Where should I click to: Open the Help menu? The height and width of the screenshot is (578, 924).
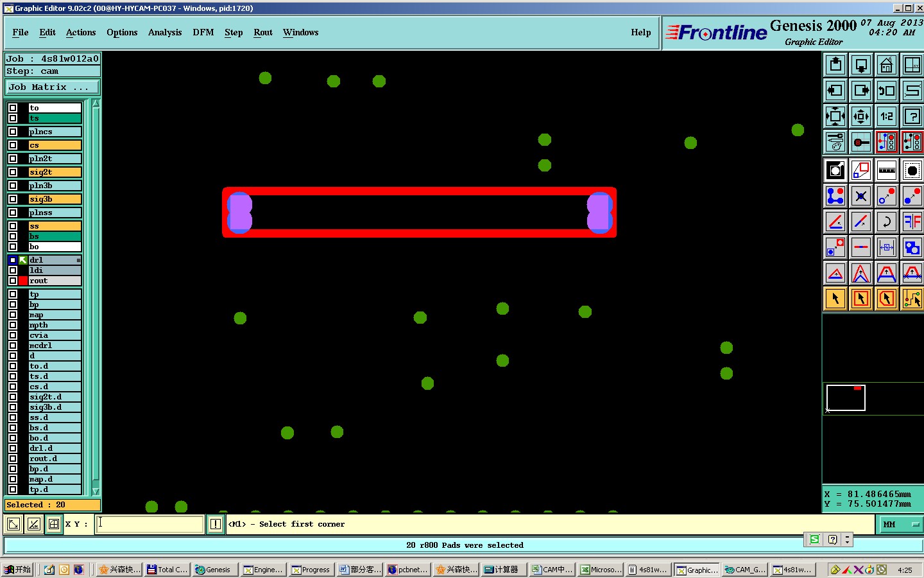tap(641, 33)
